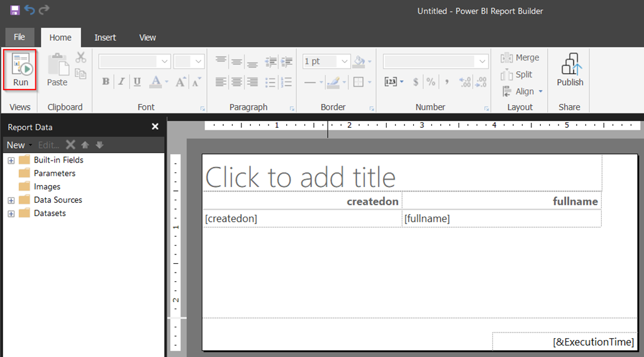Align text right

click(x=252, y=82)
